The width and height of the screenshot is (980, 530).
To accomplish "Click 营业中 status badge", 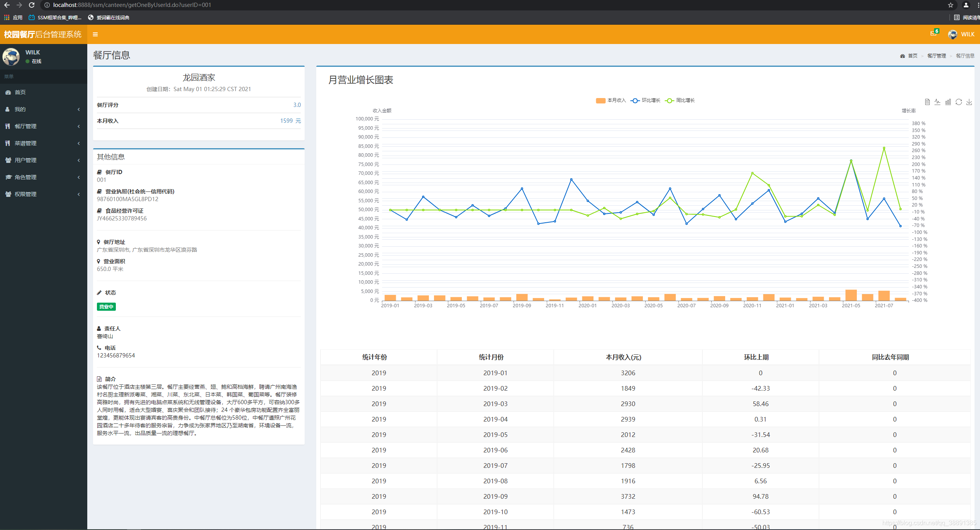I will [x=106, y=307].
